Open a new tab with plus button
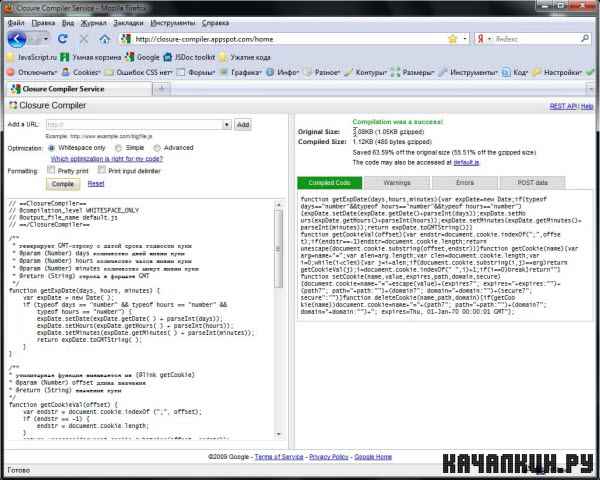This screenshot has width=600, height=480. (x=162, y=89)
